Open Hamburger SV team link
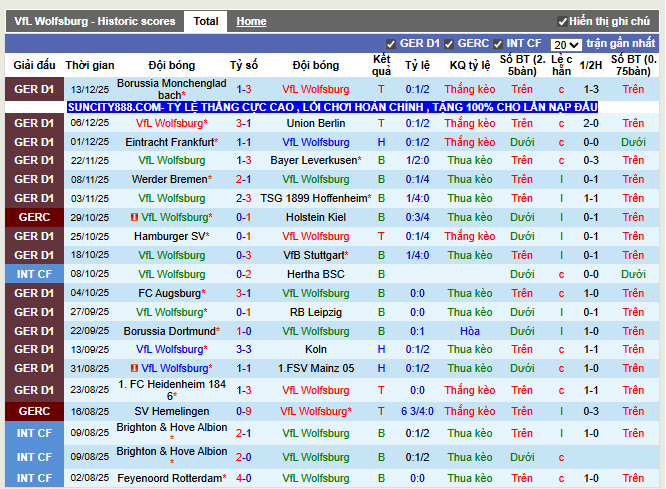 click(169, 236)
